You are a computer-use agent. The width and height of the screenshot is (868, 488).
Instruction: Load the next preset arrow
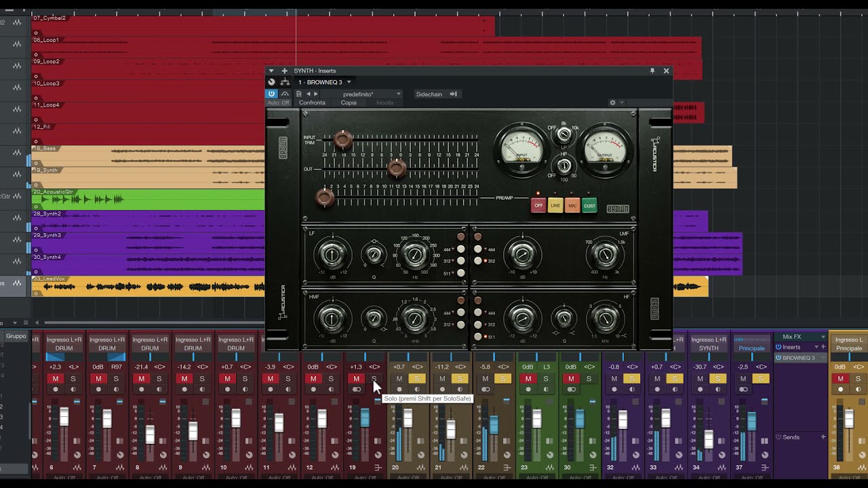[x=315, y=94]
